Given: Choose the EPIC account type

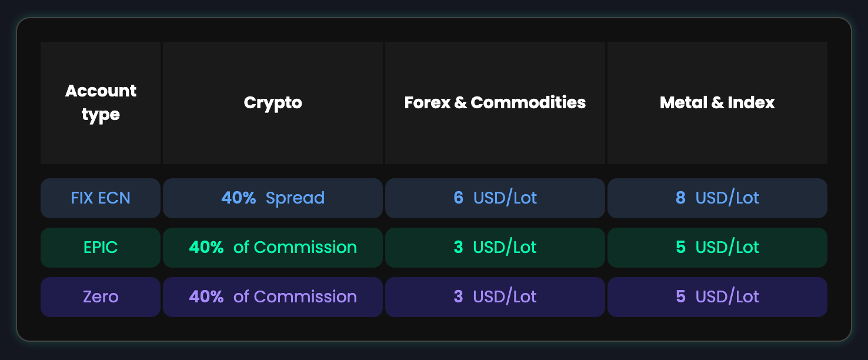Looking at the screenshot, I should click(101, 247).
